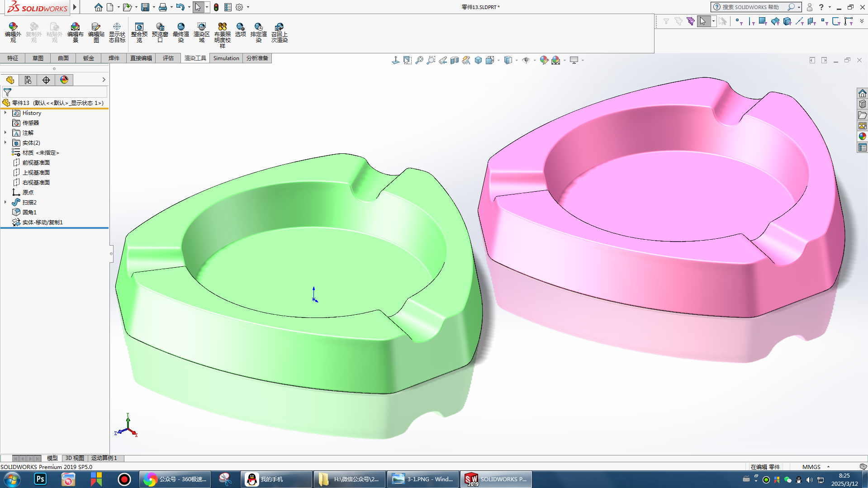
Task: Click Display State Target (显示状态目标)
Action: point(117,33)
